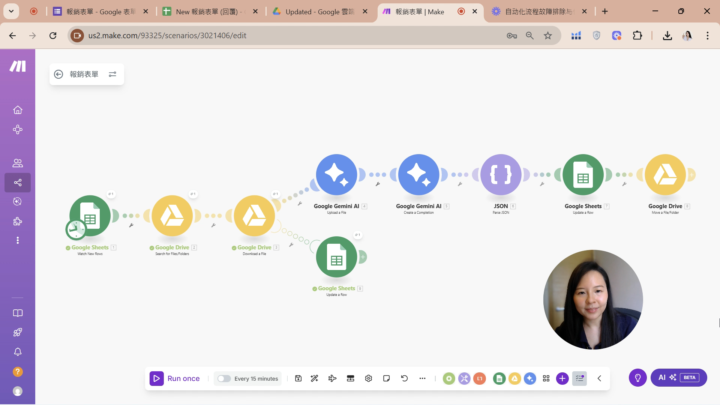Open the Resource hub book icon
Screen dimensions: 720x405
point(17,313)
